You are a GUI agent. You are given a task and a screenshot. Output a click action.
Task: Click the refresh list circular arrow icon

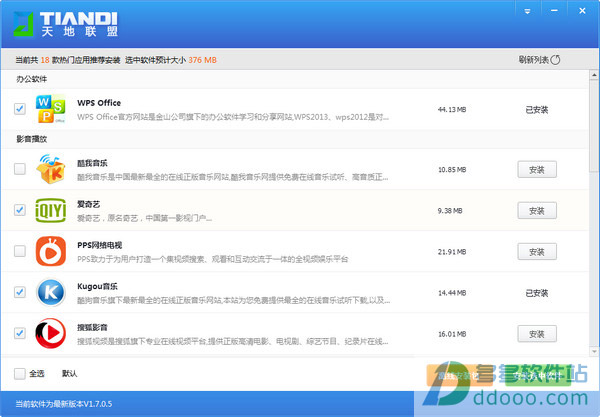point(555,60)
